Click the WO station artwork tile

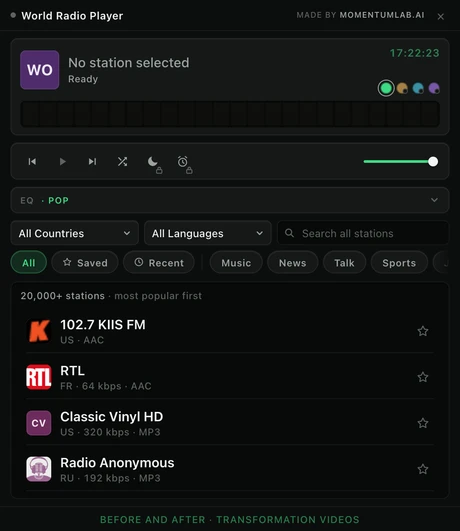click(x=40, y=70)
